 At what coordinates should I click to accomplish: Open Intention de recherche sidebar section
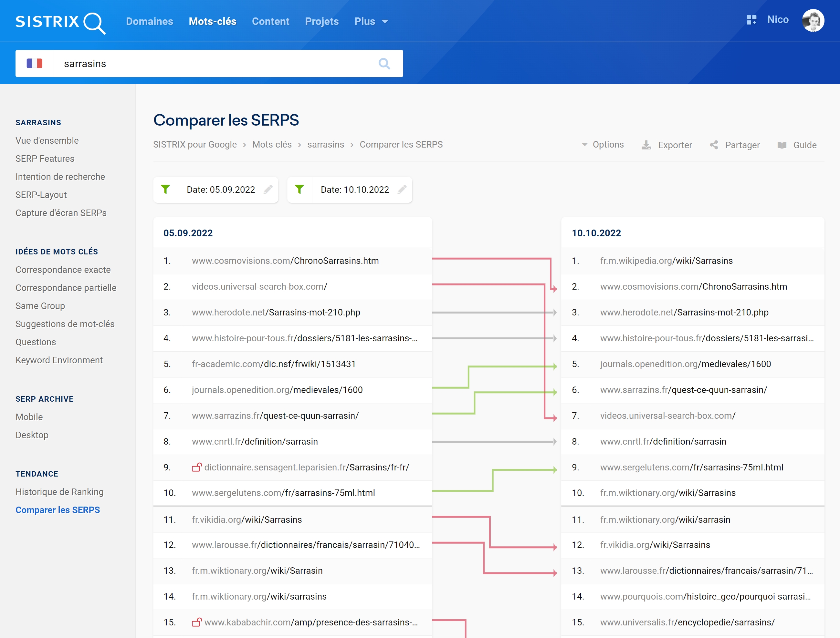click(x=60, y=176)
